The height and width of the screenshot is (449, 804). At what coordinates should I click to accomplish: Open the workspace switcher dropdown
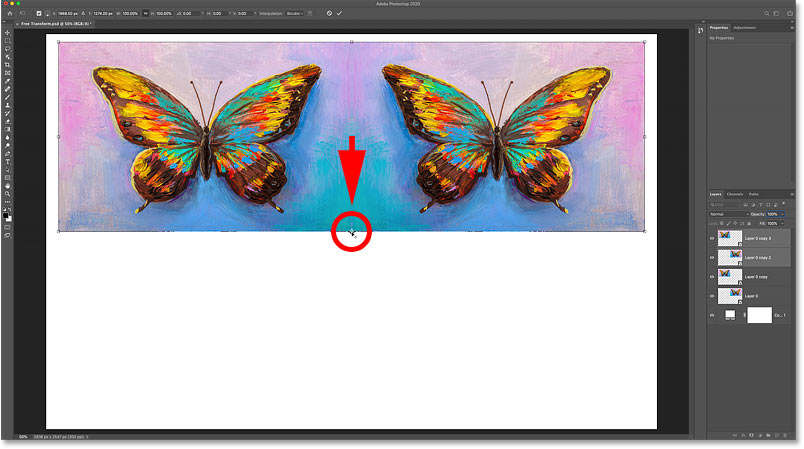pyautogui.click(x=776, y=13)
